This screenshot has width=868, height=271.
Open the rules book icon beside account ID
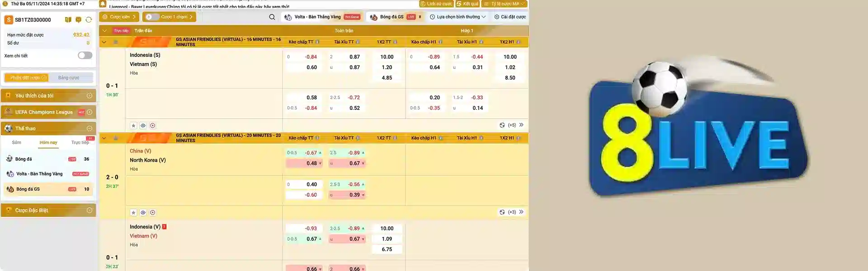68,20
